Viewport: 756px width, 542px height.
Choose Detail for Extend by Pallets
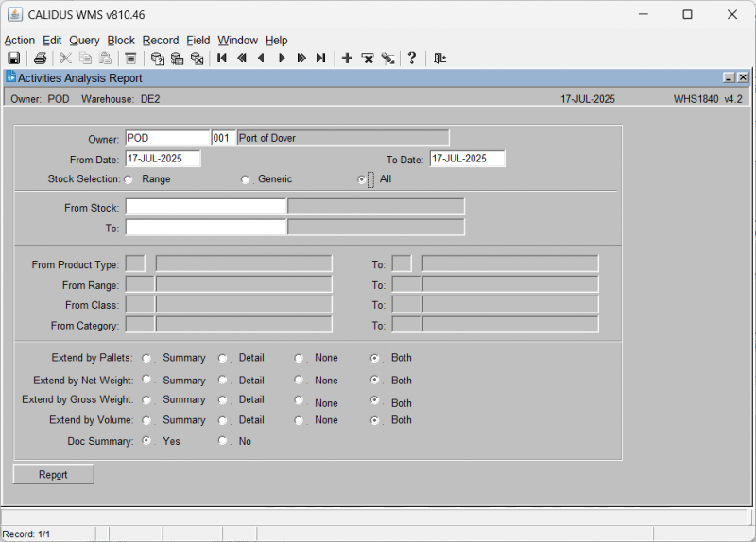pyautogui.click(x=222, y=358)
